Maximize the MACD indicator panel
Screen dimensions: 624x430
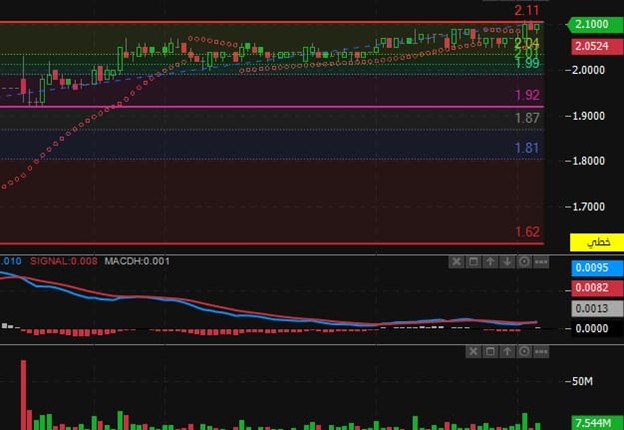pyautogui.click(x=474, y=262)
